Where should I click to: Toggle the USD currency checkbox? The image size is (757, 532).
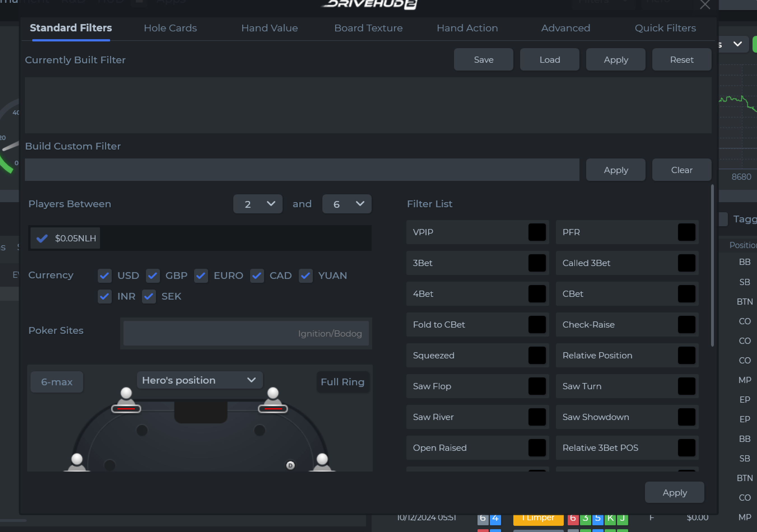click(104, 276)
